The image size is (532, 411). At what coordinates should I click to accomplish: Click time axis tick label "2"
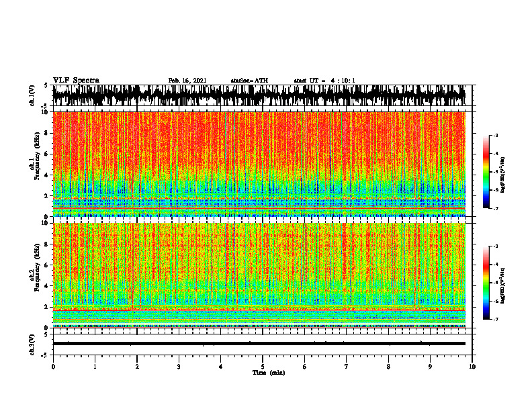click(x=137, y=367)
